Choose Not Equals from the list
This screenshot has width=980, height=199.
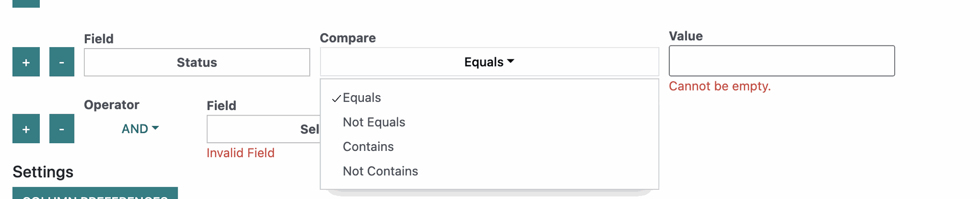point(374,122)
